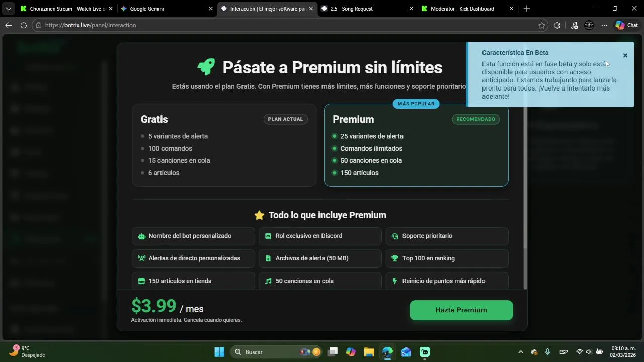Reload the current page
The height and width of the screenshot is (362, 644).
point(23,25)
